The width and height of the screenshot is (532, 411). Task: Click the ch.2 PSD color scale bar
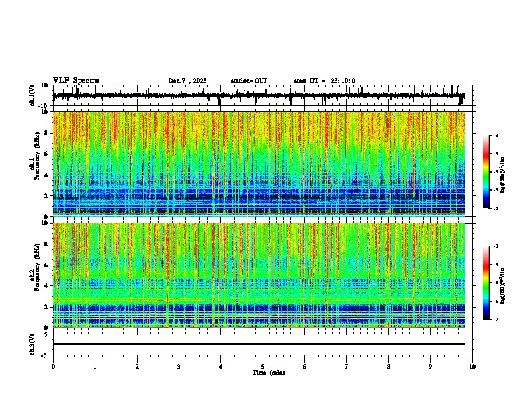[486, 283]
